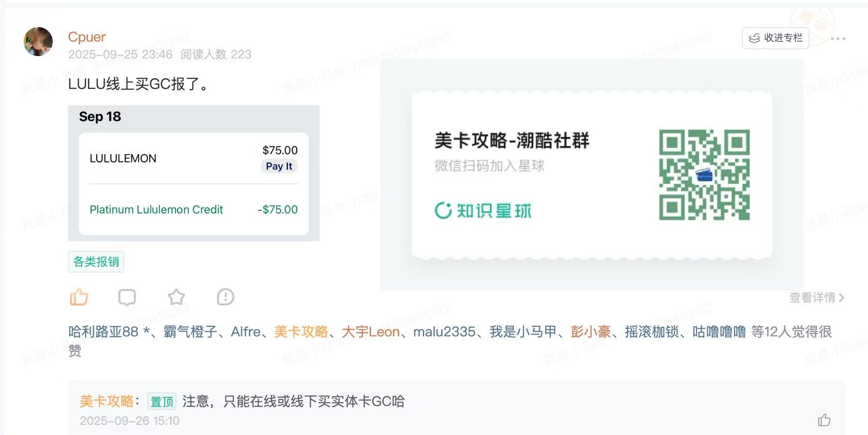Open comments with speech bubble icon

127,297
